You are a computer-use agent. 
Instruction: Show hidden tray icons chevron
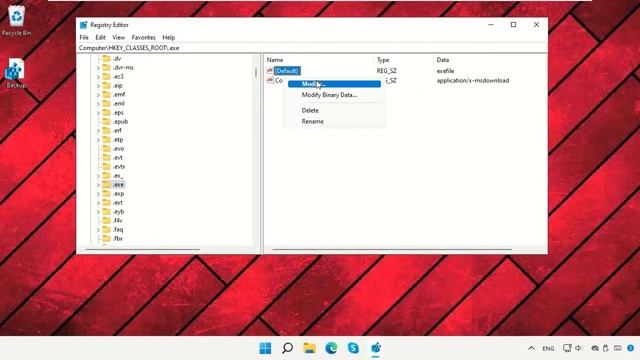[531, 348]
